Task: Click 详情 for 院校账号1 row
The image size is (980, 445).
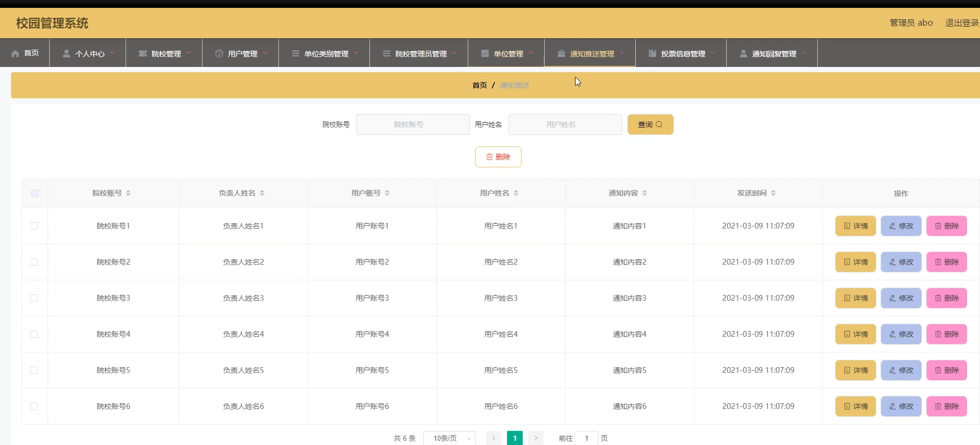Action: [x=855, y=226]
